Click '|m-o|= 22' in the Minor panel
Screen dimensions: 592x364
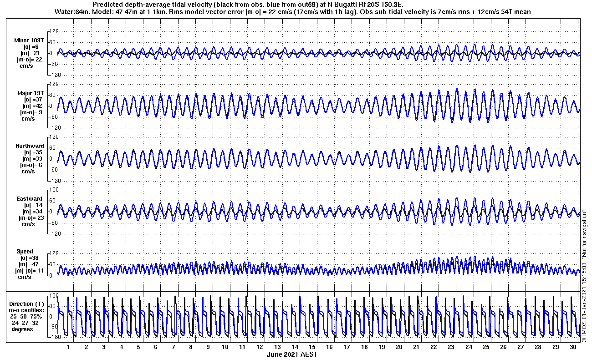[30, 59]
